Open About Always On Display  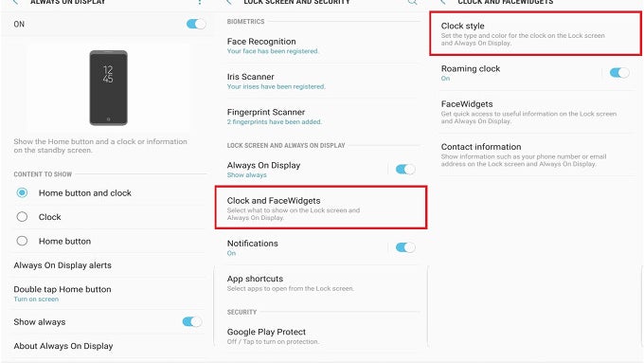tap(108, 346)
